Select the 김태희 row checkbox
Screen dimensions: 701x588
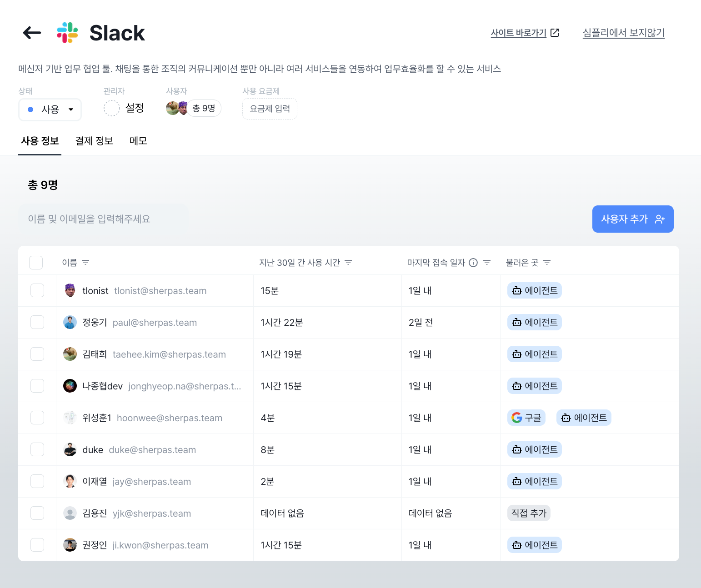click(x=37, y=354)
